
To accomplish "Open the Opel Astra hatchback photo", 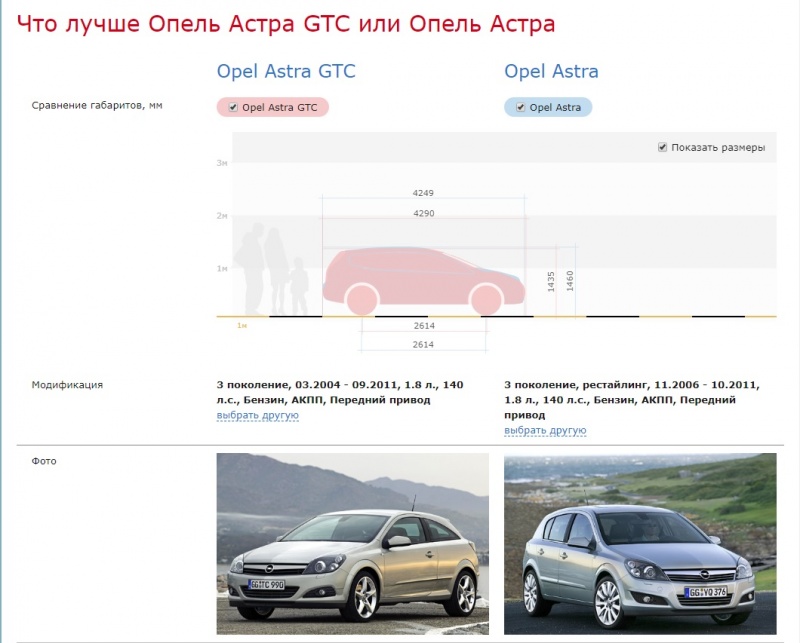I will [639, 543].
